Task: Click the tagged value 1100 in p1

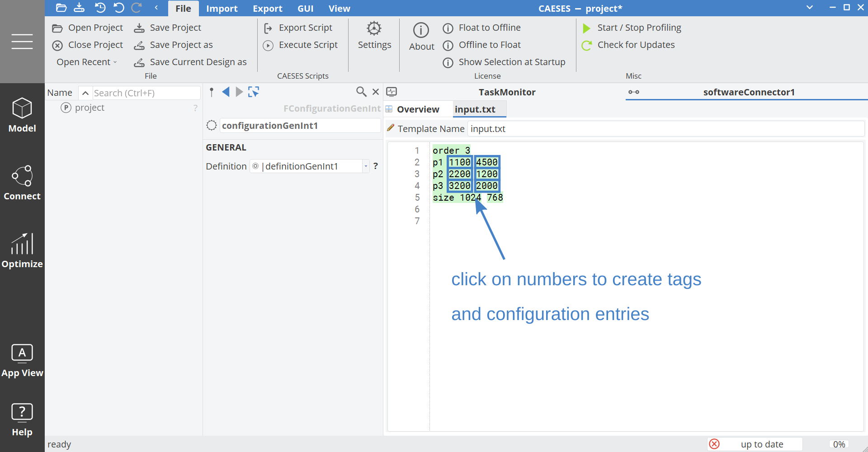Action: [x=460, y=162]
